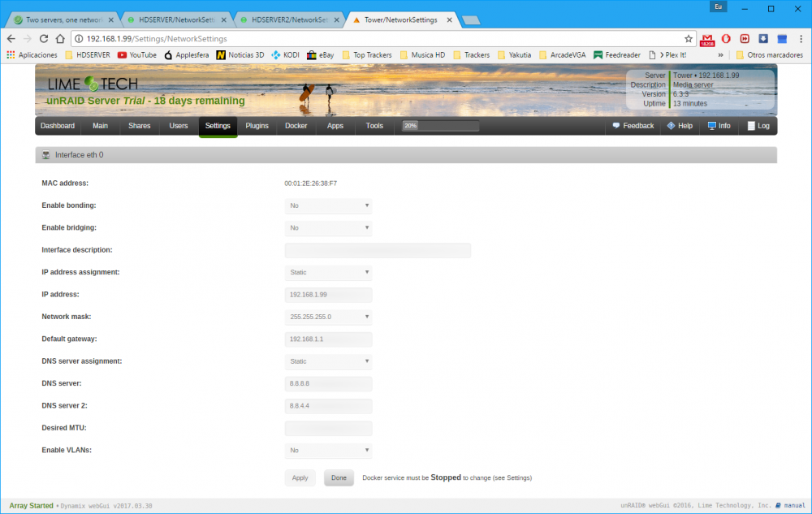This screenshot has height=514, width=812.
Task: Reload the page with refresh icon
Action: 44,39
